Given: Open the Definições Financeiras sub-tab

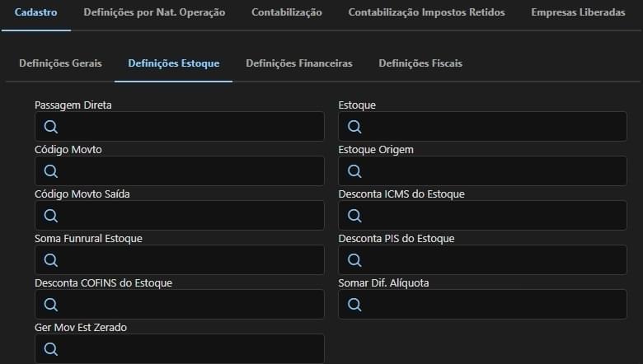Looking at the screenshot, I should tap(298, 64).
